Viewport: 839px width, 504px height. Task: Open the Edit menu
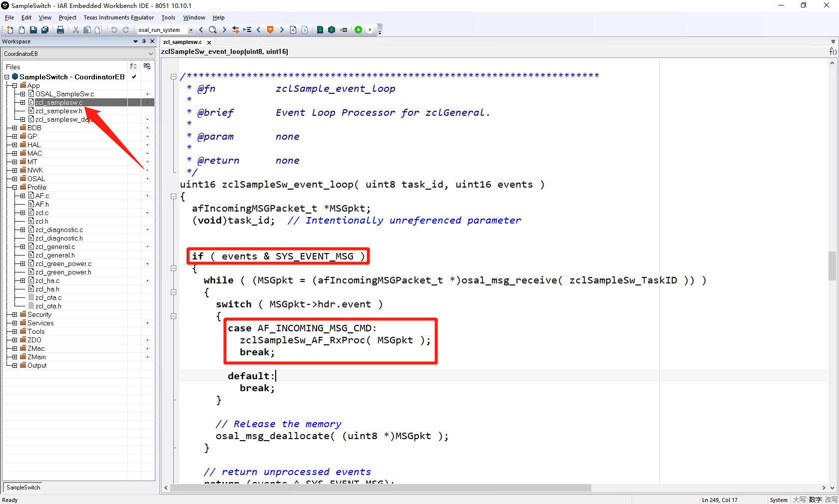[x=26, y=17]
